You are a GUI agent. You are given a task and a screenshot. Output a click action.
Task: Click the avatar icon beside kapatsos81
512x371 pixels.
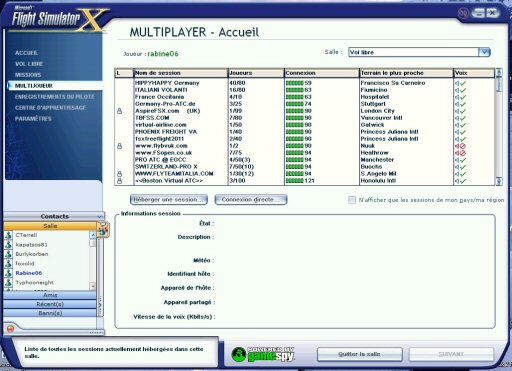tap(8, 244)
